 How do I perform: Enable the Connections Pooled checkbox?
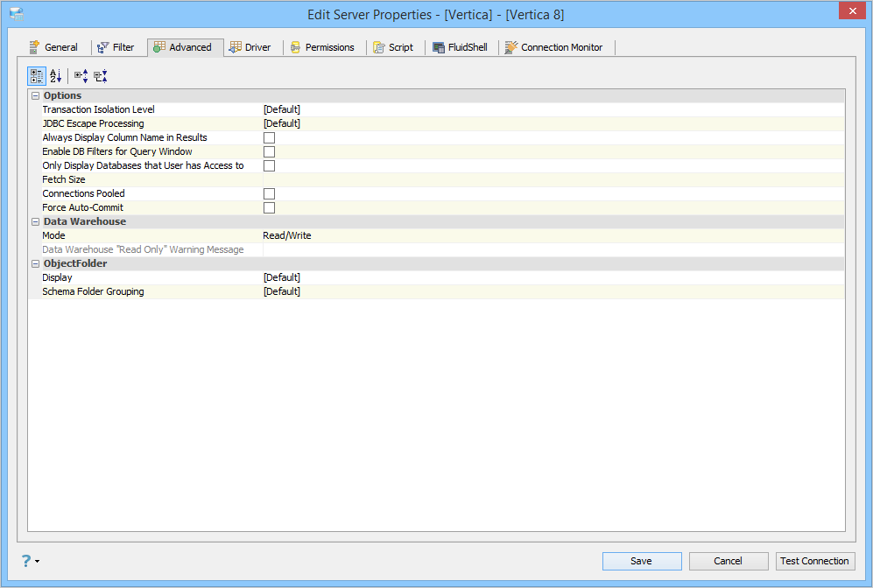pos(269,193)
